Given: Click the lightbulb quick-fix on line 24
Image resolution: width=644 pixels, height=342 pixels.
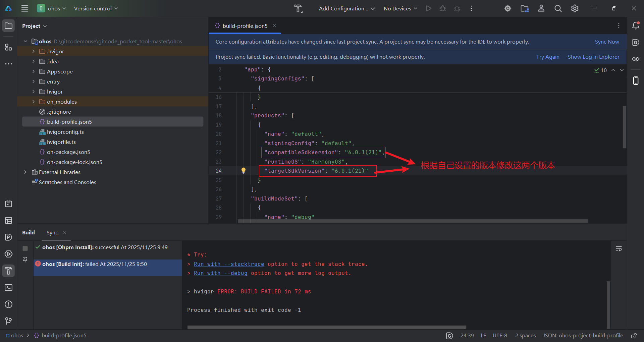Looking at the screenshot, I should [244, 171].
